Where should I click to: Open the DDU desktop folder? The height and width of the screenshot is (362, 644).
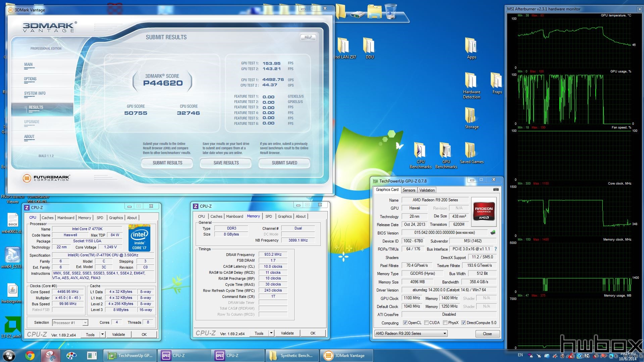click(x=369, y=48)
